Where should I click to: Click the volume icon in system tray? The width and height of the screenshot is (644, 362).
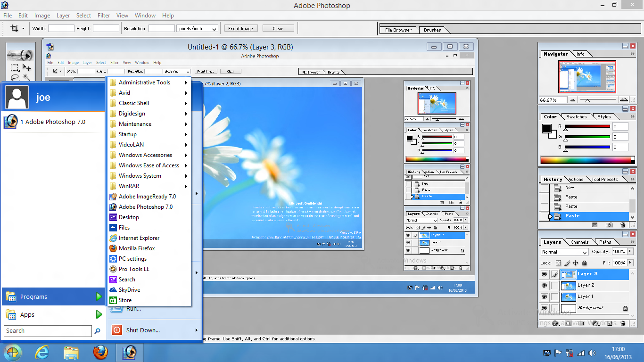(591, 353)
